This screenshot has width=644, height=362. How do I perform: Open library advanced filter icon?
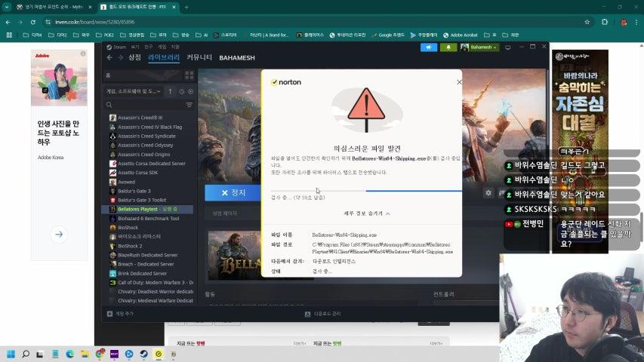(x=189, y=105)
